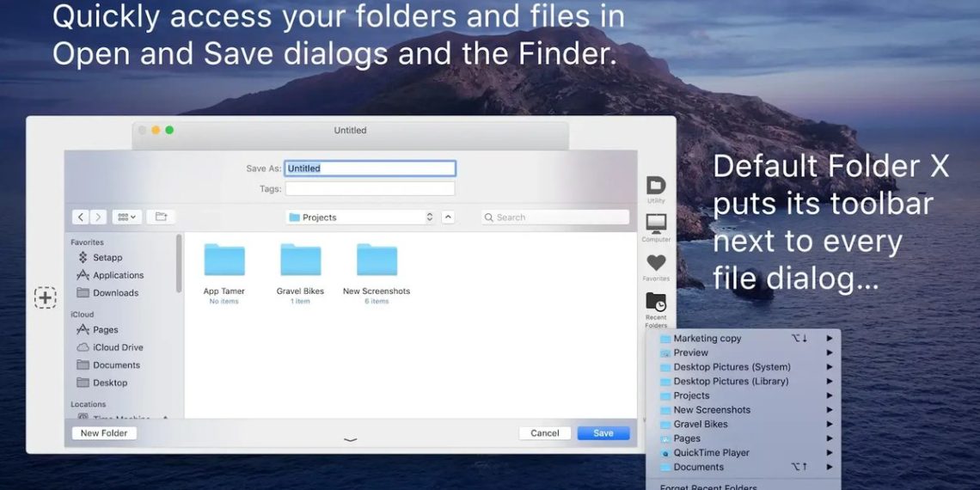Go back with the left arrow button
This screenshot has height=490, width=980.
point(81,217)
